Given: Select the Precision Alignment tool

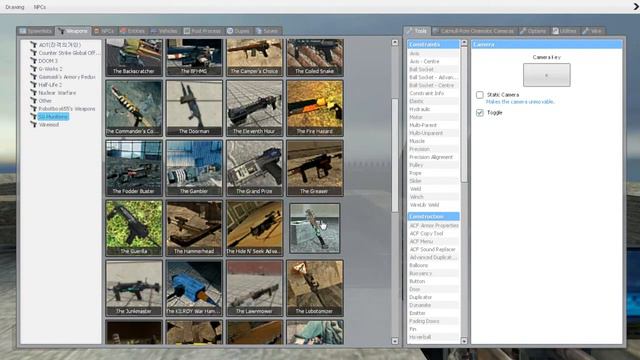Looking at the screenshot, I should pos(433,157).
